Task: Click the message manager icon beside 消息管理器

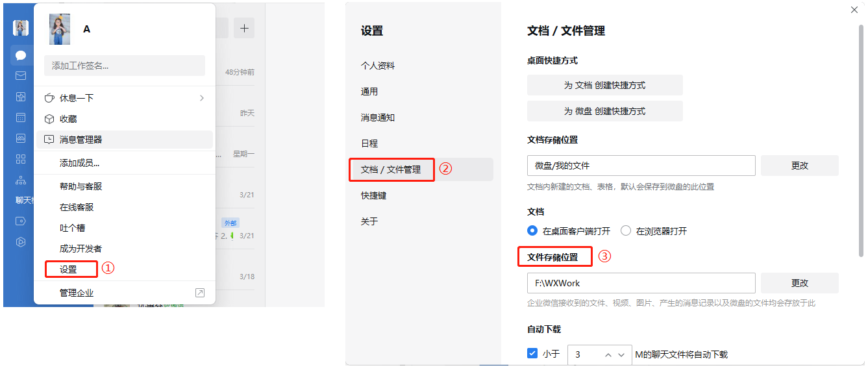Action: click(49, 139)
